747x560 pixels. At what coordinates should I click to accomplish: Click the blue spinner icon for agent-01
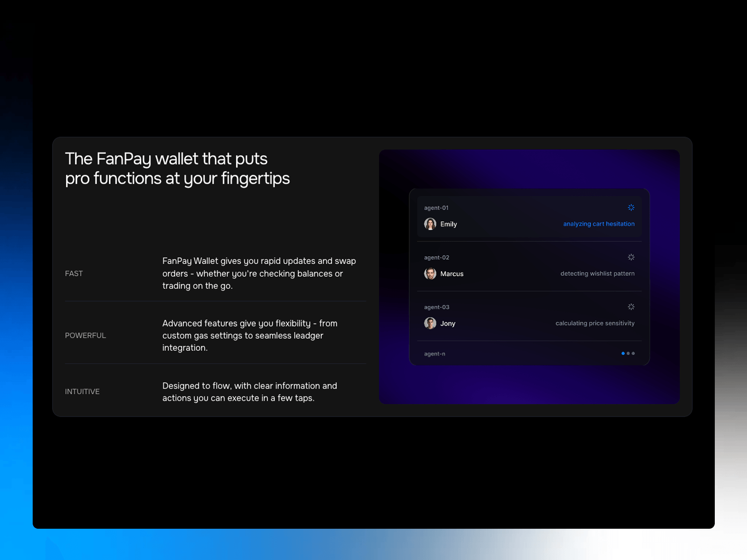click(631, 207)
